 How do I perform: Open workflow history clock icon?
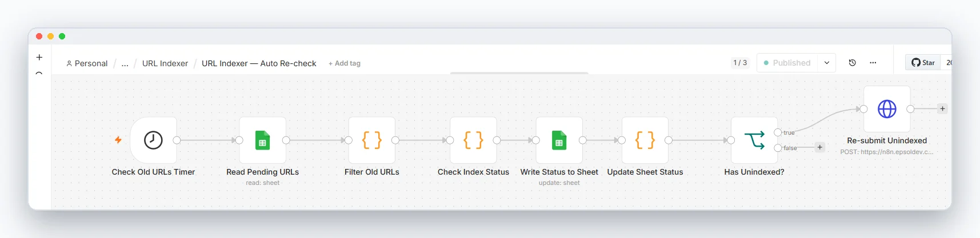coord(852,63)
